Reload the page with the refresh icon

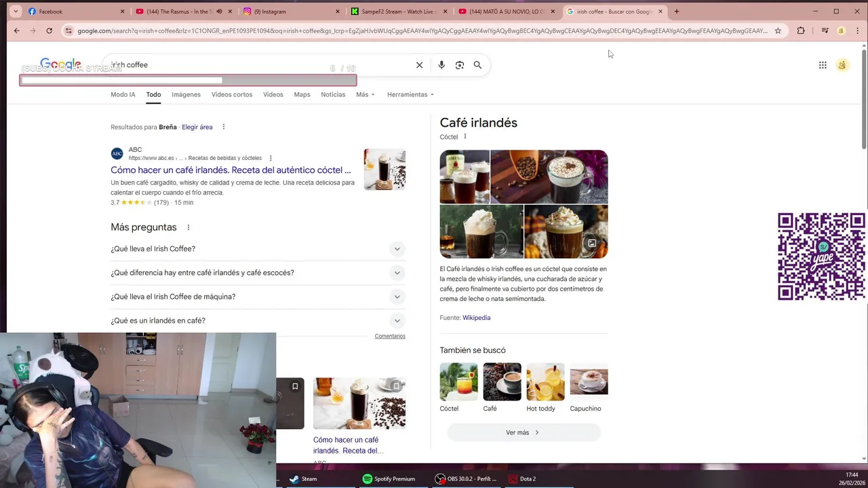coord(49,30)
